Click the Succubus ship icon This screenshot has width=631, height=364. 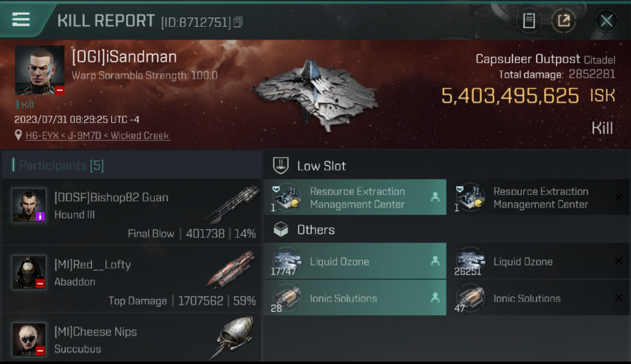234,337
